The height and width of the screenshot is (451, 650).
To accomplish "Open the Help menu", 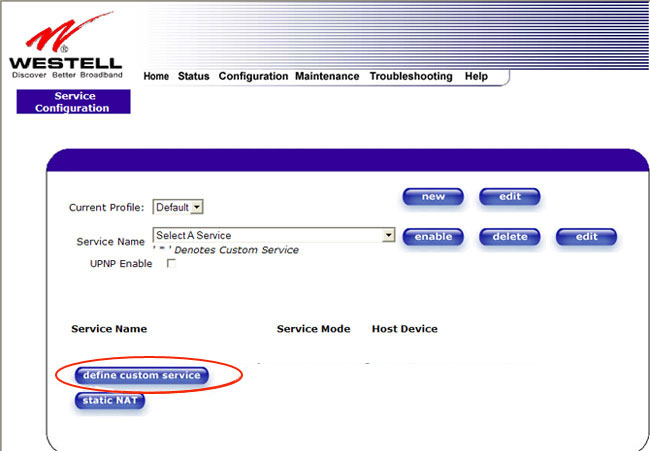I will coord(476,76).
